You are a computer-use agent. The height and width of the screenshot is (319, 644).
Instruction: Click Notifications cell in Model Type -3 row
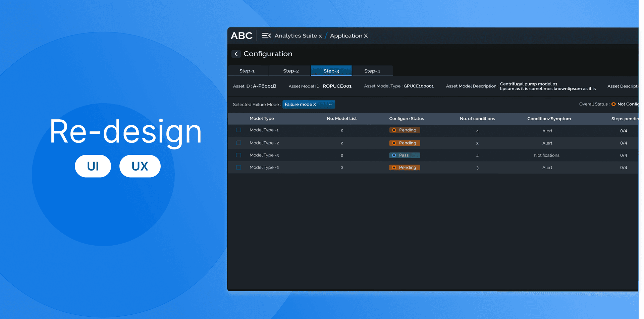547,155
